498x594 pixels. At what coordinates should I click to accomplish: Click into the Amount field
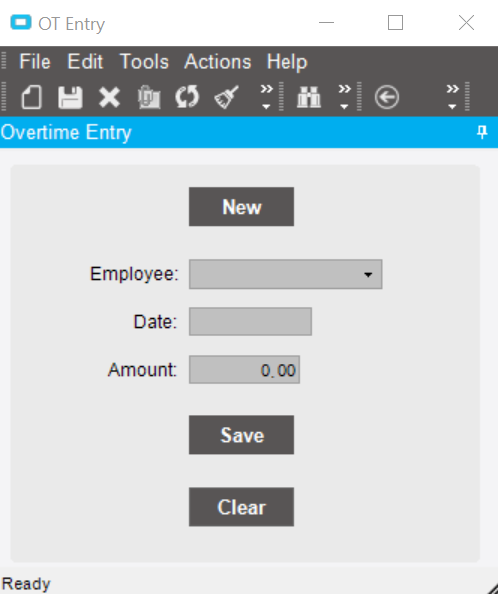pos(245,370)
